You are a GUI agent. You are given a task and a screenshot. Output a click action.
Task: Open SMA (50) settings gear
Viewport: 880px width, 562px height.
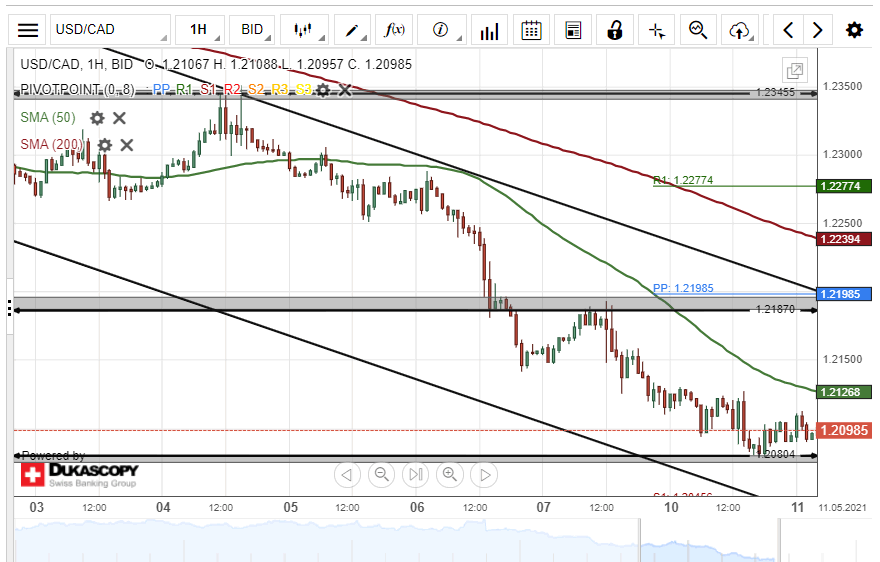[98, 118]
